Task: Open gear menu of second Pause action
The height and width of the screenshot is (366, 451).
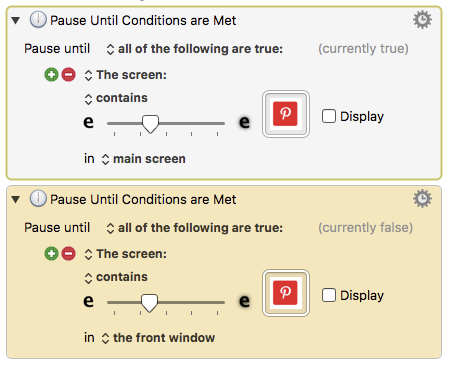Action: point(422,199)
